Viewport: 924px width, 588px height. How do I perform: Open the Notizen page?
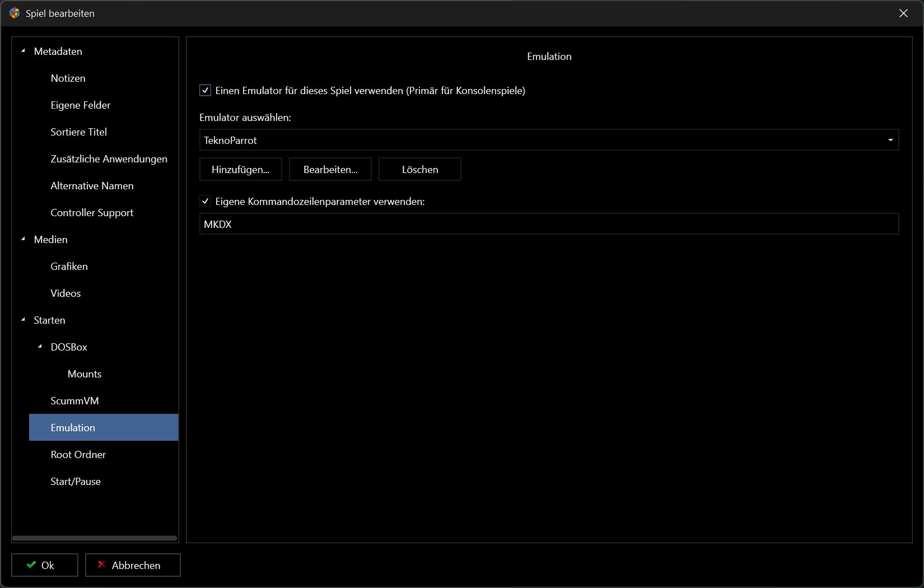68,78
